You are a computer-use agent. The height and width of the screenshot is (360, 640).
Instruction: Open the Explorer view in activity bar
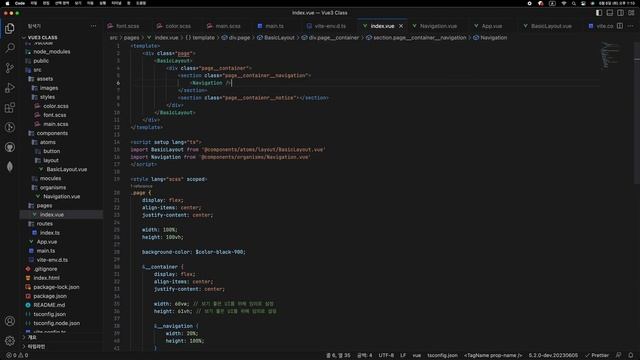pos(10,28)
